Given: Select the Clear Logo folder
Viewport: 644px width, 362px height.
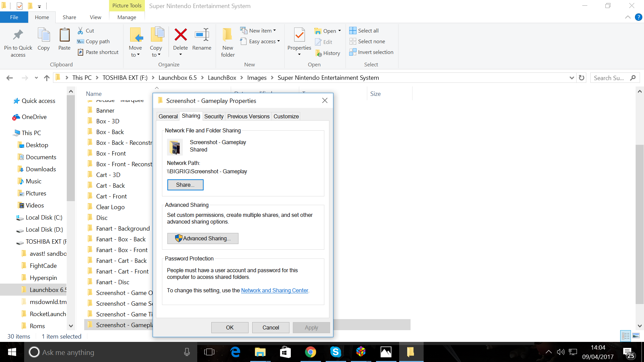Looking at the screenshot, I should 110,207.
